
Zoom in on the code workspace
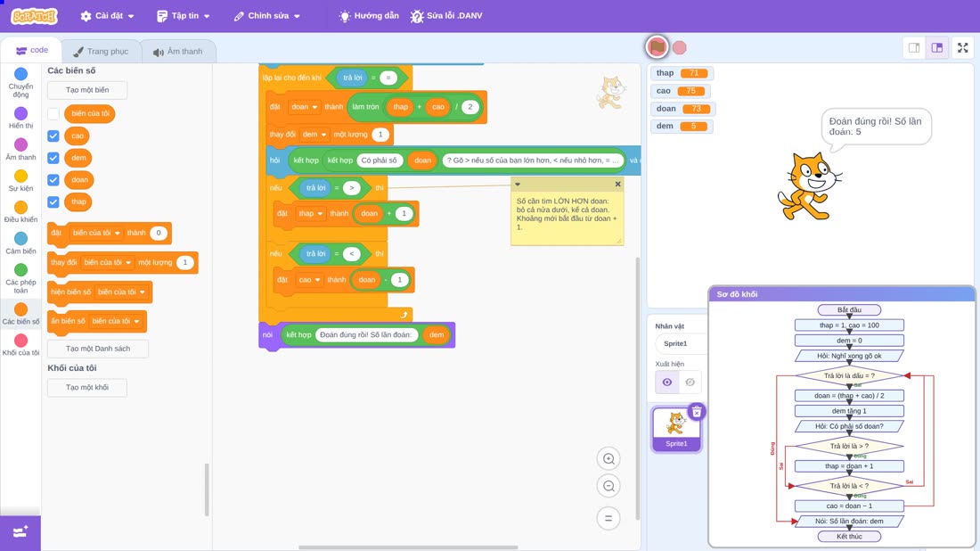pos(608,459)
